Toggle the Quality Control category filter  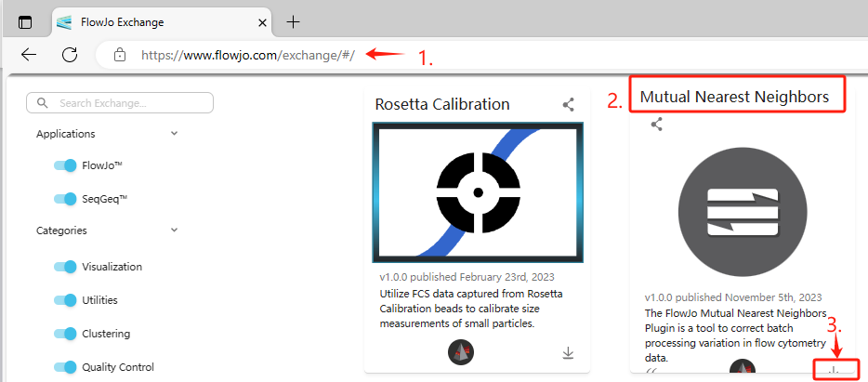coord(65,367)
